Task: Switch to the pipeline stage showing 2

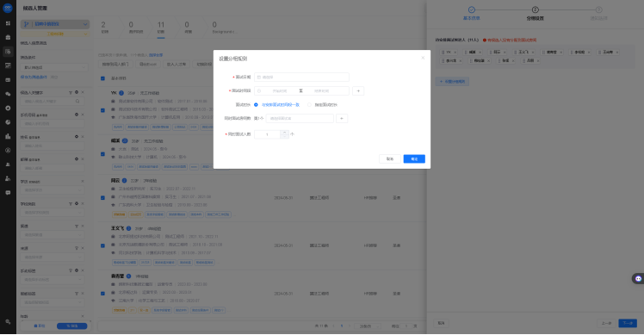Action: [104, 28]
